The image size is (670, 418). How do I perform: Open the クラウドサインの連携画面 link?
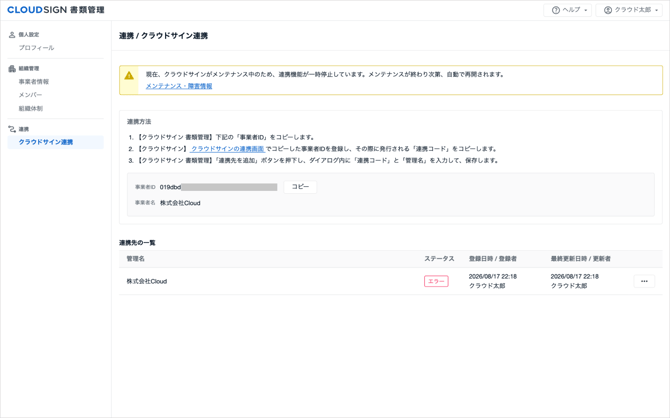[227, 149]
